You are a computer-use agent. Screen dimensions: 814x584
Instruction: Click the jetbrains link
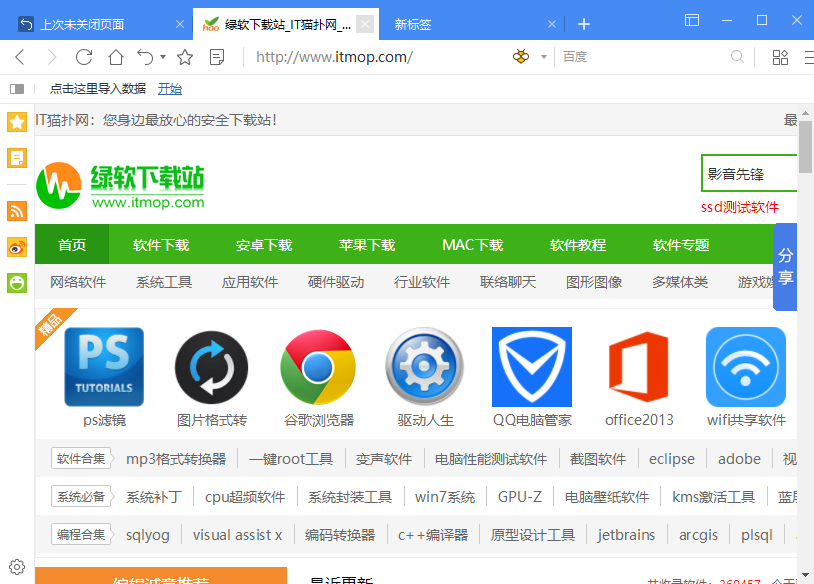coord(626,535)
